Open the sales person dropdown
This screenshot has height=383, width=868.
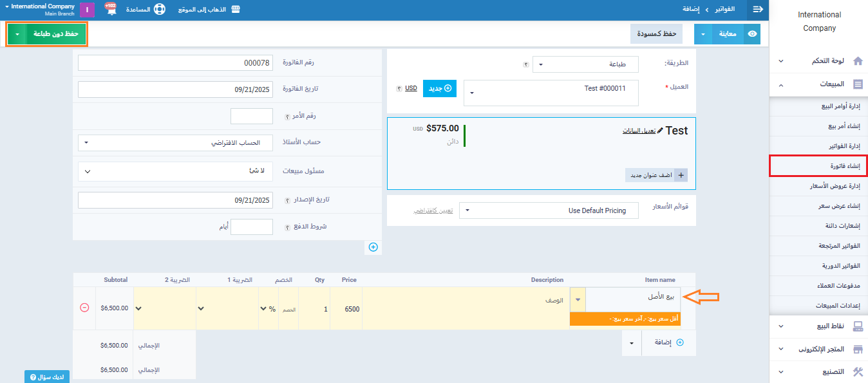pyautogui.click(x=175, y=171)
